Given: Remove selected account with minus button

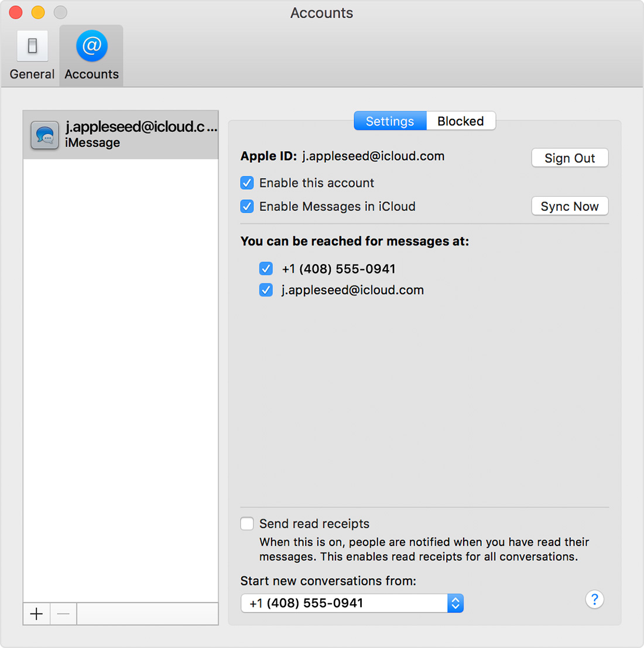Looking at the screenshot, I should point(63,613).
